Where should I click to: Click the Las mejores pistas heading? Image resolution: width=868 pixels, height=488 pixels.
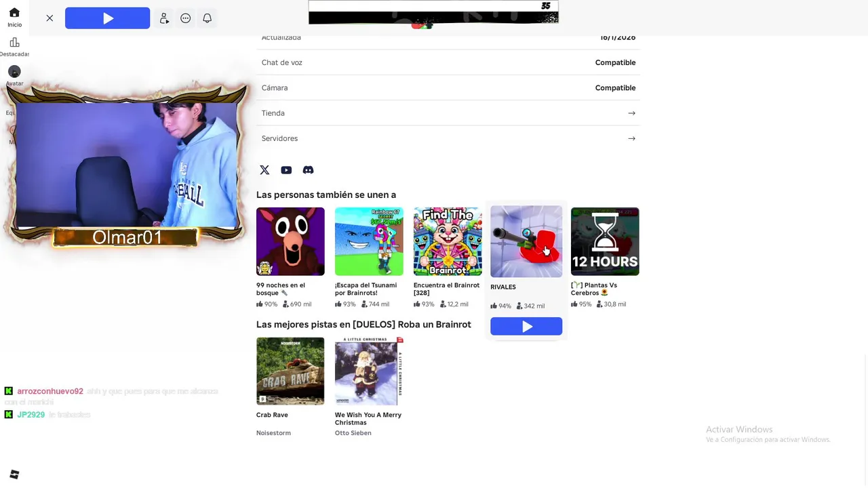[x=363, y=325]
